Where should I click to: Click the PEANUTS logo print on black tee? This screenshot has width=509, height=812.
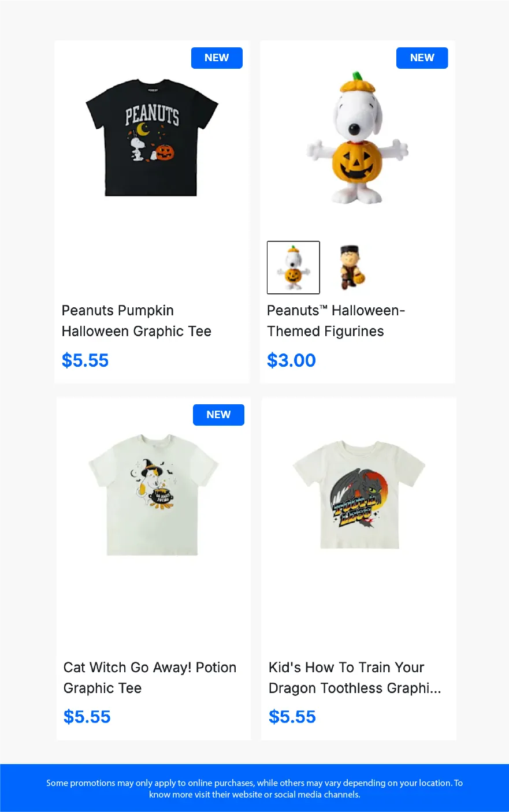point(152,115)
